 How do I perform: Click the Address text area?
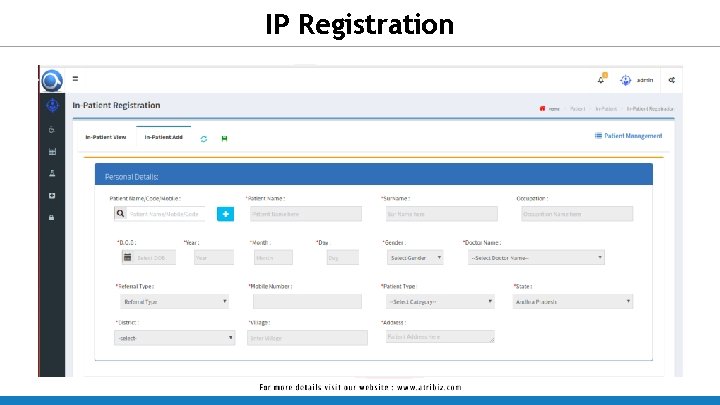tap(440, 337)
